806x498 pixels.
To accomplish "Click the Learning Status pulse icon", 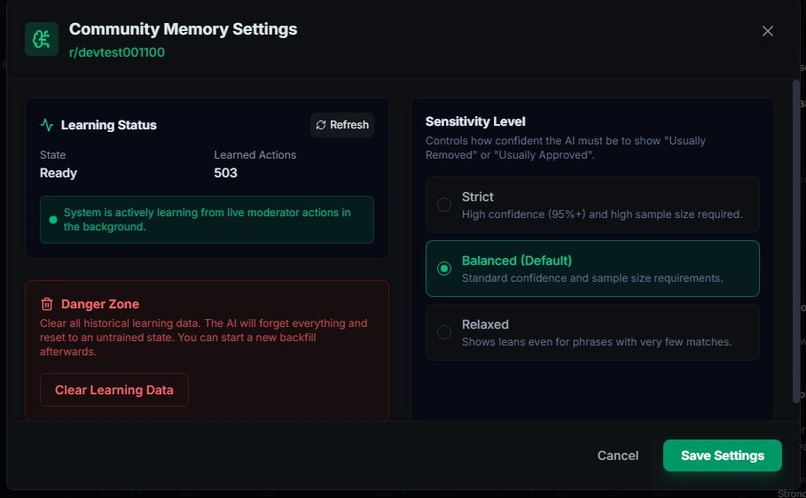I will (47, 125).
